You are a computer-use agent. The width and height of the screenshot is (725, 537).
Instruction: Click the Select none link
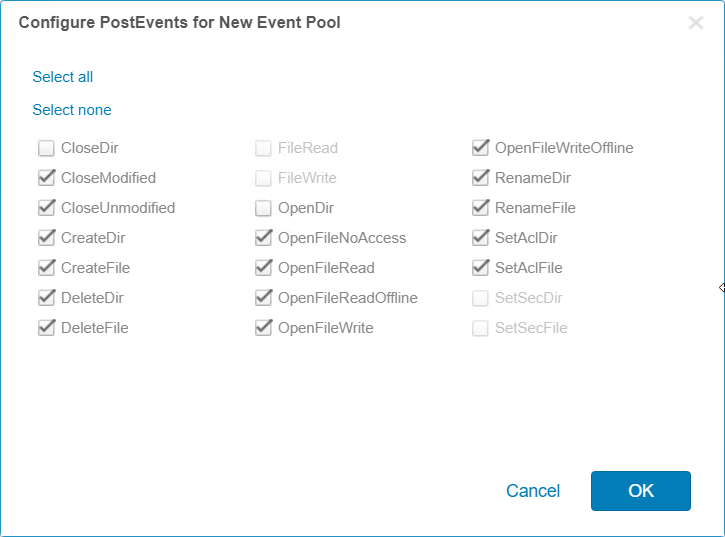pyautogui.click(x=72, y=110)
